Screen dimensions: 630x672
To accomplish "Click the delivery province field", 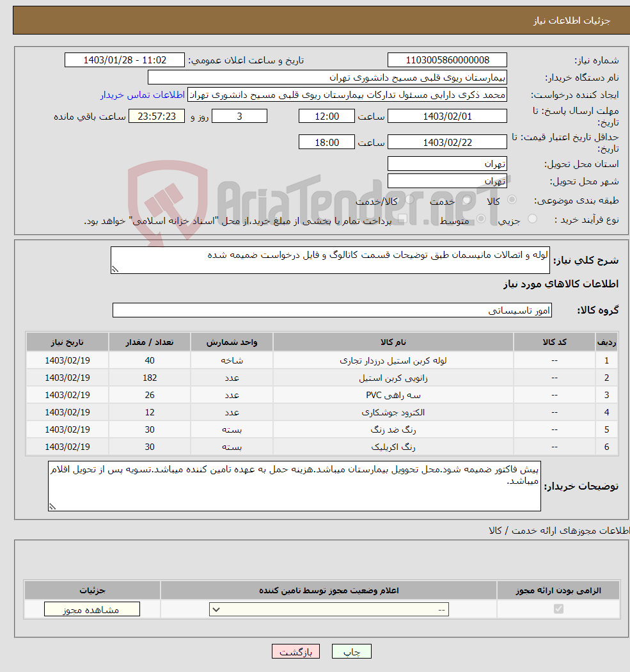I will 447,164.
